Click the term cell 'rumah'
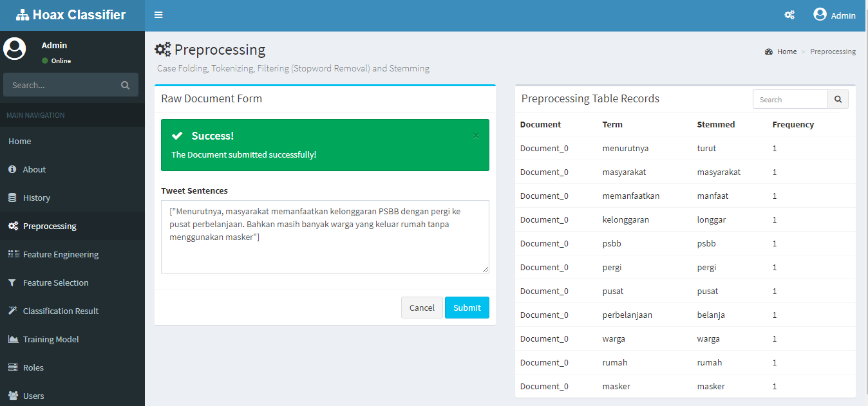868x406 pixels. pos(615,362)
